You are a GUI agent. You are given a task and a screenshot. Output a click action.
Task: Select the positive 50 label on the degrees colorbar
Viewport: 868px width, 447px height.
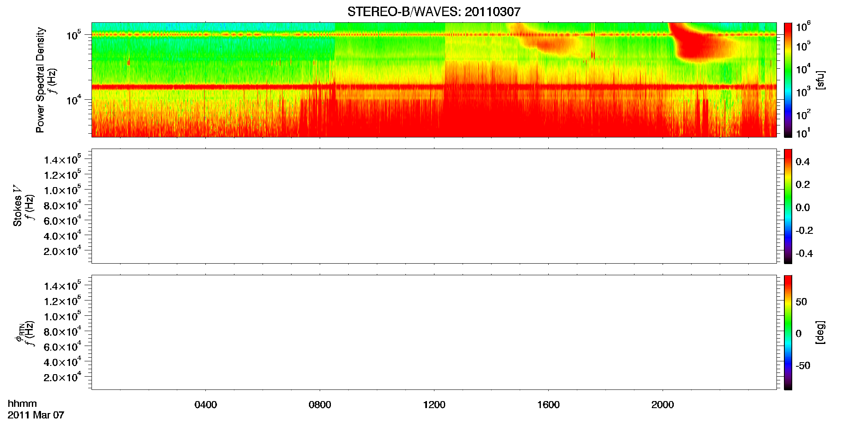coord(801,302)
